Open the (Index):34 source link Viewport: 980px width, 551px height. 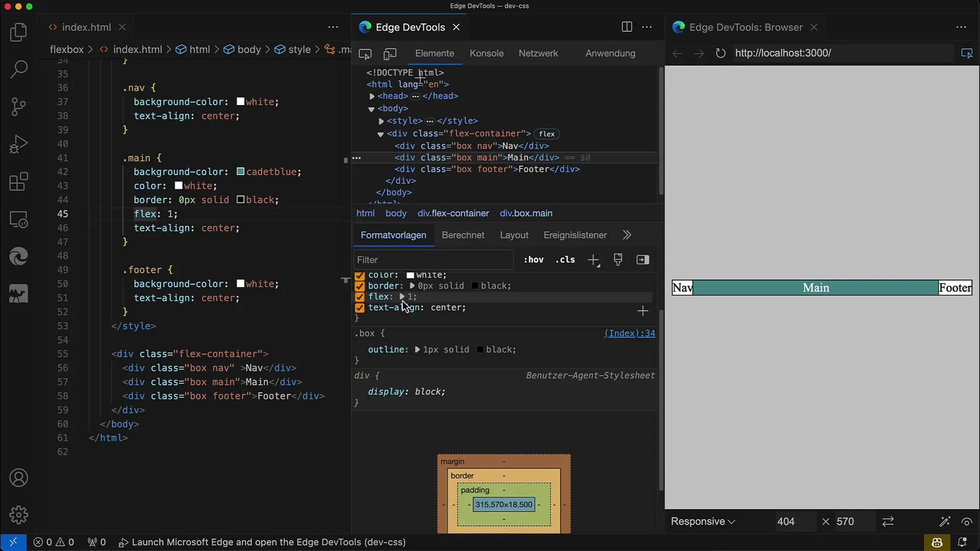pyautogui.click(x=629, y=333)
